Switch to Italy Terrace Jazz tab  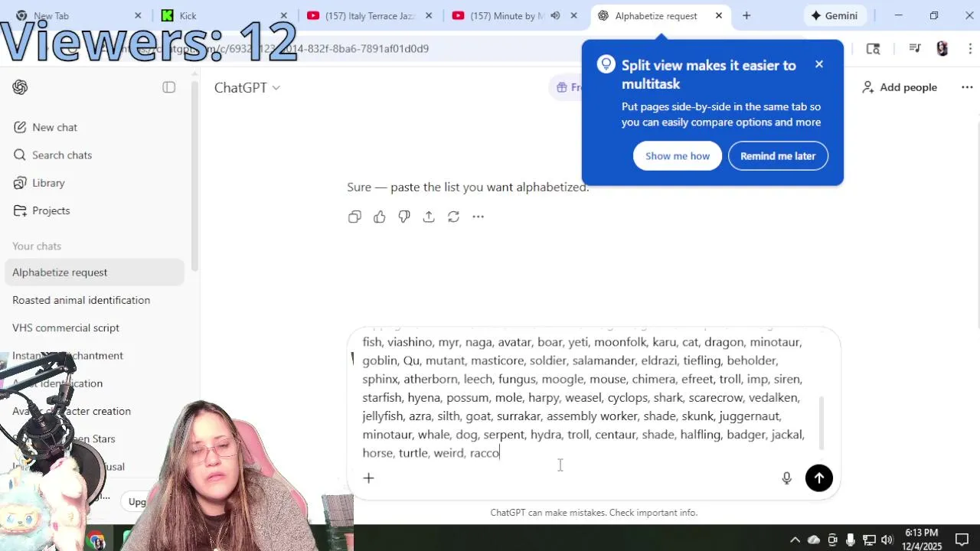pyautogui.click(x=370, y=15)
